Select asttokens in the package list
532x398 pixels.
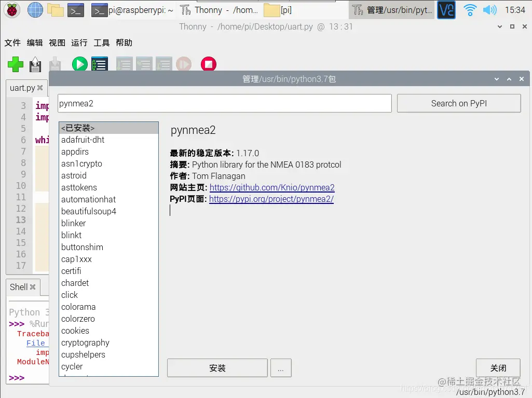click(108, 187)
